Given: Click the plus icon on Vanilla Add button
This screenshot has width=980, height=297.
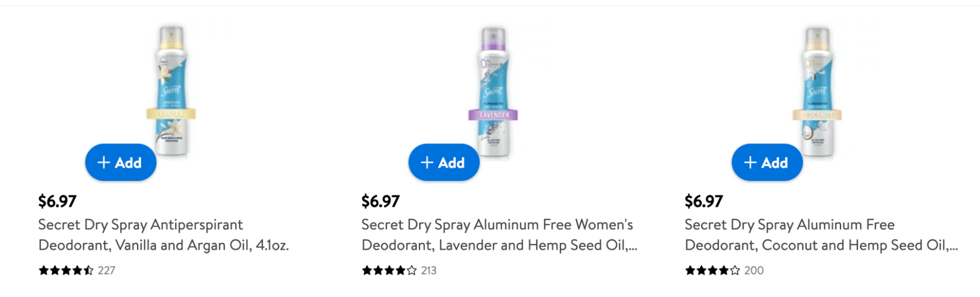Looking at the screenshot, I should pyautogui.click(x=103, y=162).
